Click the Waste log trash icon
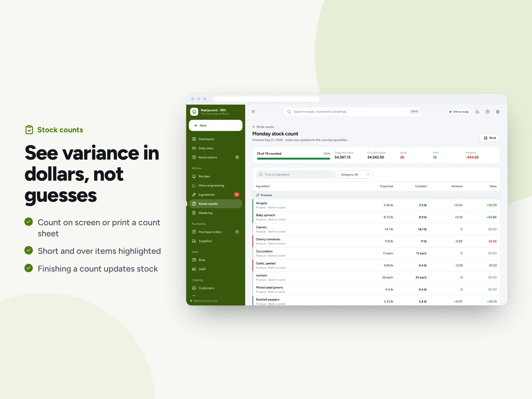The width and height of the screenshot is (532, 399). [x=194, y=213]
